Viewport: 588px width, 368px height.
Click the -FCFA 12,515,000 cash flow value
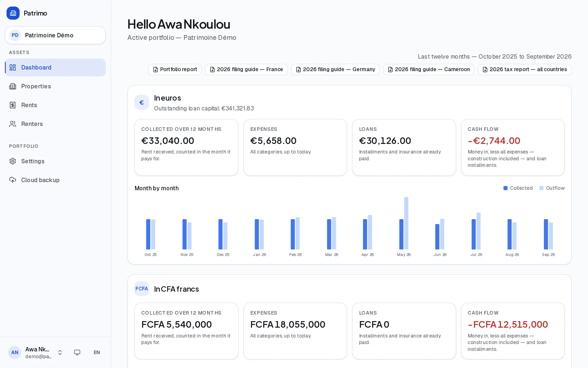click(x=508, y=324)
